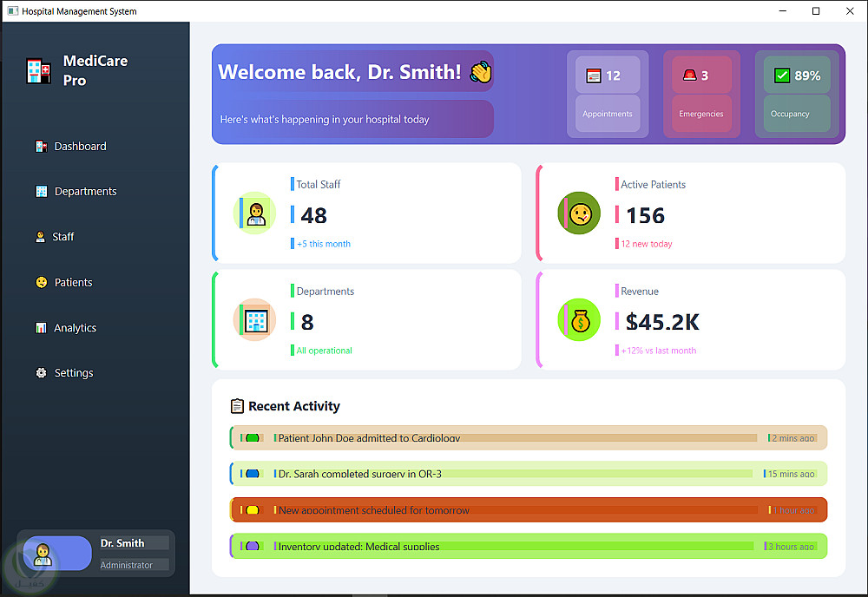Click the doctor icon on Total Staff card
The image size is (868, 597).
coord(255,213)
